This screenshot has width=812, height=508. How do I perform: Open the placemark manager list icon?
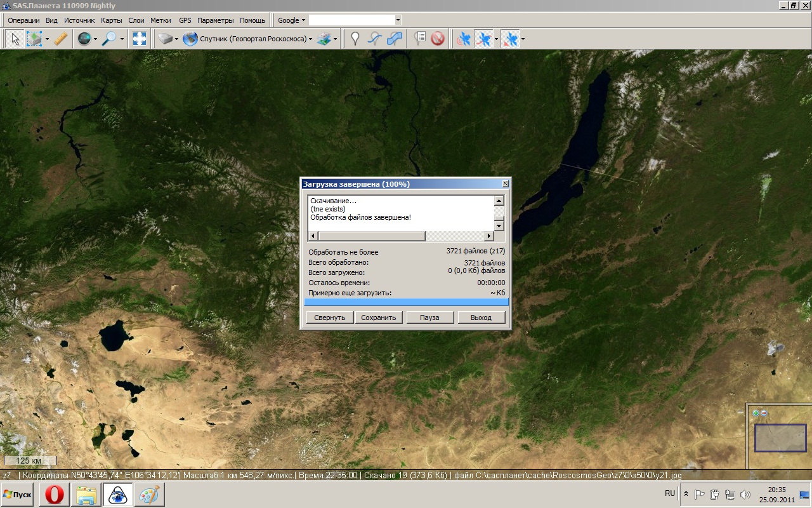pyautogui.click(x=419, y=39)
